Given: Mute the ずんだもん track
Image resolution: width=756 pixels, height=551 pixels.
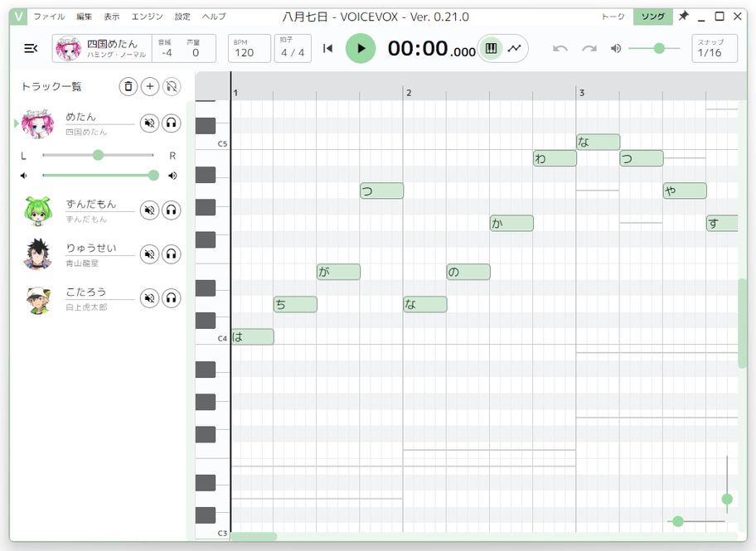Looking at the screenshot, I should pos(149,210).
